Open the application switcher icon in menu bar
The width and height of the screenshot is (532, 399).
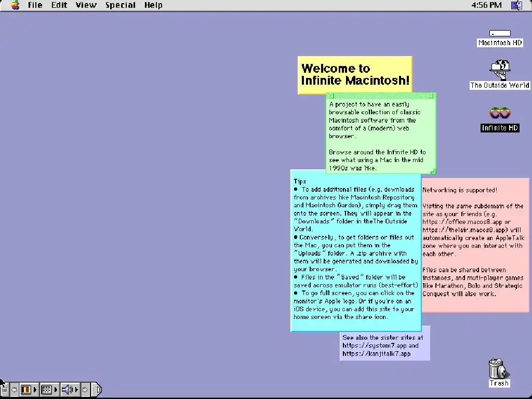[517, 5]
